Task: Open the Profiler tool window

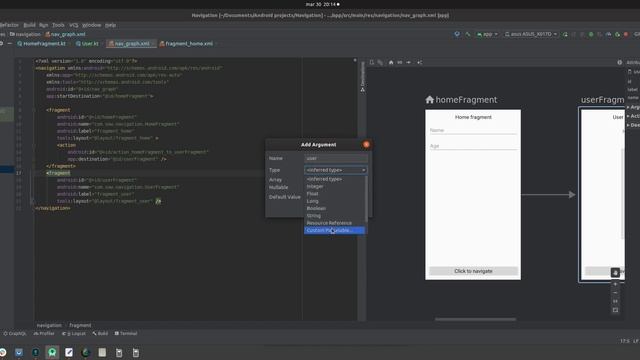Action: pyautogui.click(x=44, y=333)
